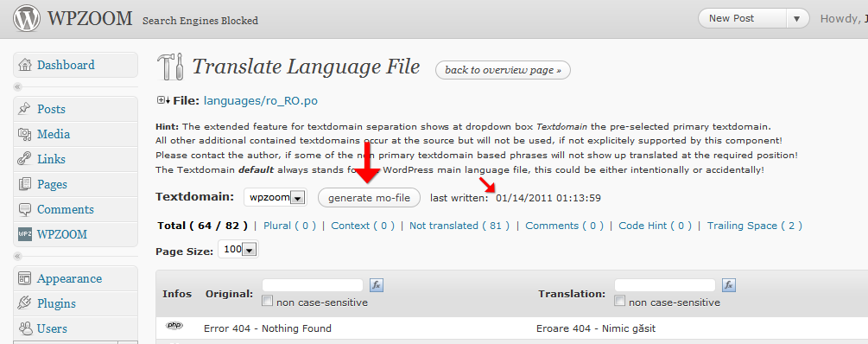Click the WPZOOM site title link
Image resolution: width=868 pixels, height=344 pixels.
tap(90, 19)
